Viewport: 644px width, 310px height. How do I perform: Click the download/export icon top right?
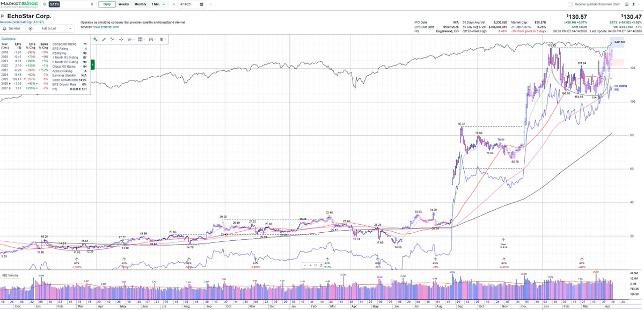634,4
